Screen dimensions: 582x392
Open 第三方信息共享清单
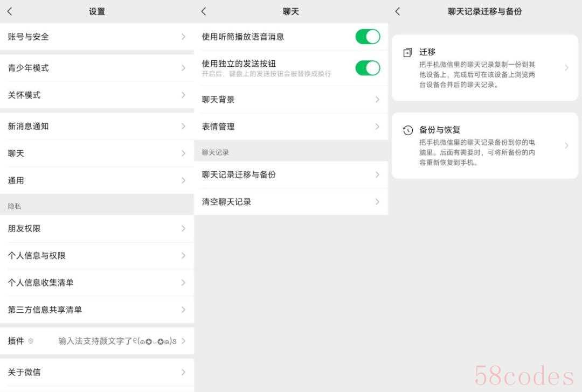tap(97, 310)
